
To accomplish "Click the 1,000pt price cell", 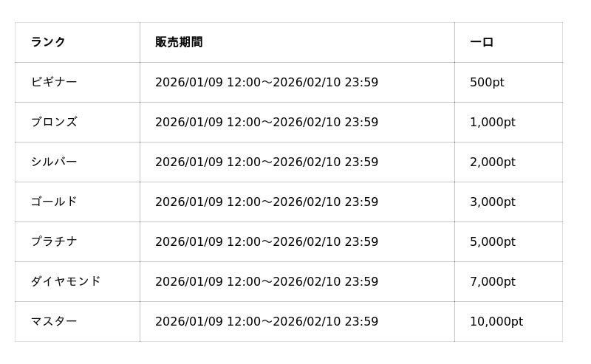I will (x=493, y=122).
